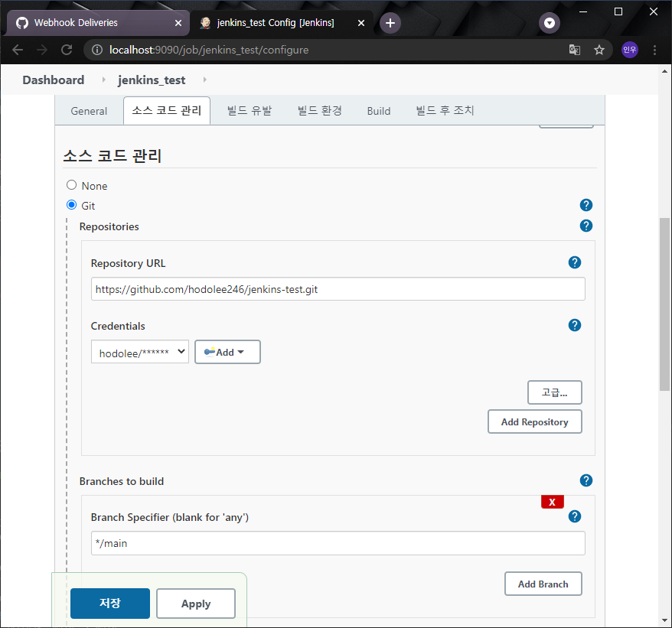
Task: Select the Git source control option
Action: tap(72, 205)
